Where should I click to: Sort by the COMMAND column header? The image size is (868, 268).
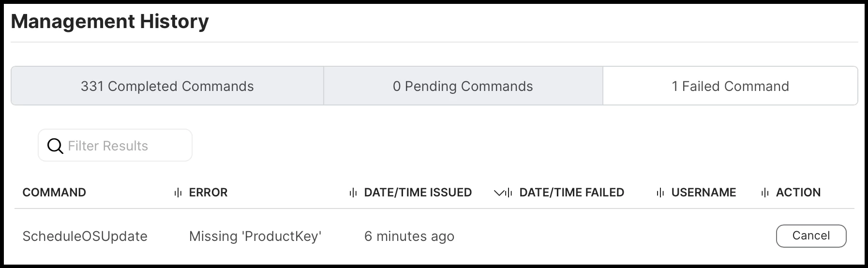coord(54,193)
